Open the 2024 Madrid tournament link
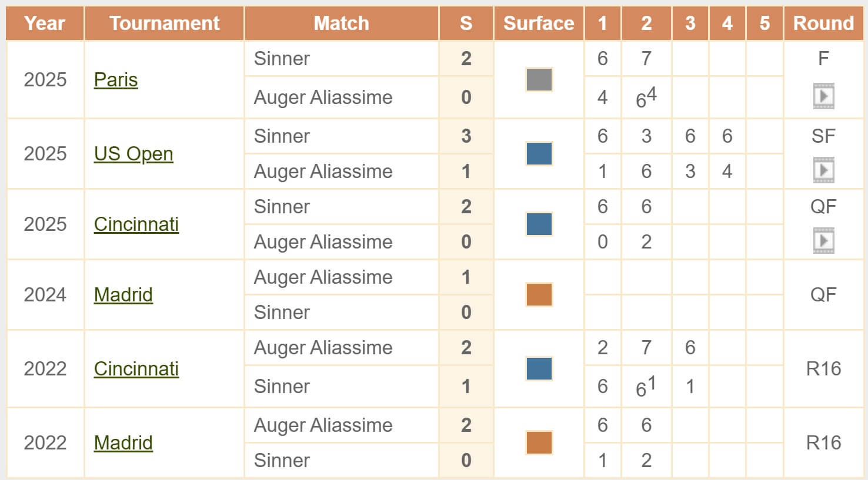This screenshot has width=868, height=480. 123,295
